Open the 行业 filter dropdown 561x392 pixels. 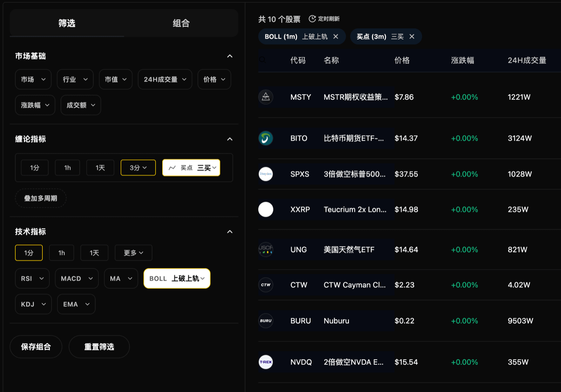coord(75,79)
